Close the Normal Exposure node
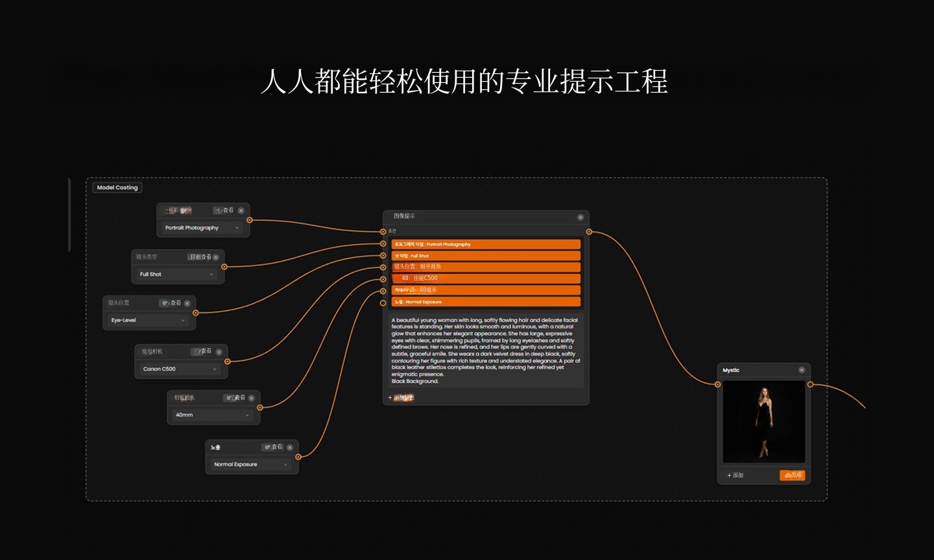This screenshot has height=560, width=934. 290,447
